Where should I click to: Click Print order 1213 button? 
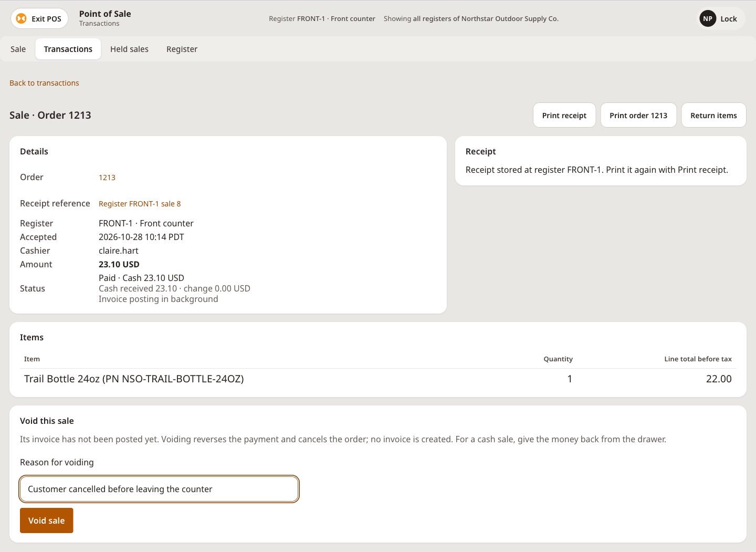tap(638, 116)
